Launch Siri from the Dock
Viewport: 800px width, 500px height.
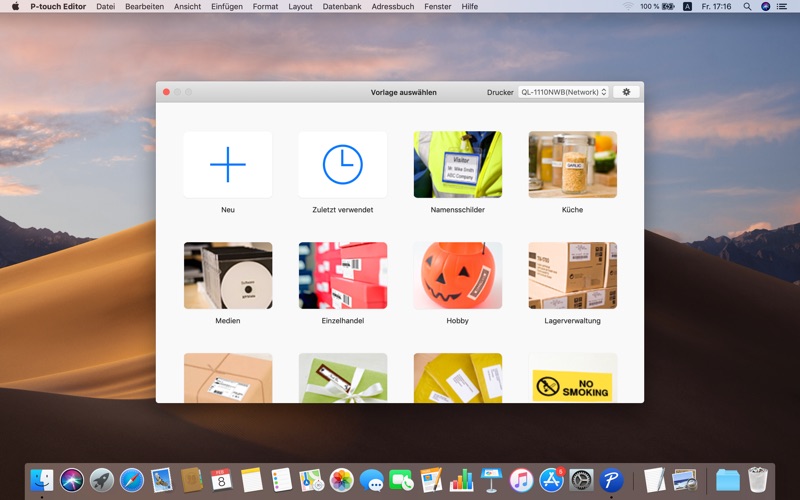[72, 480]
